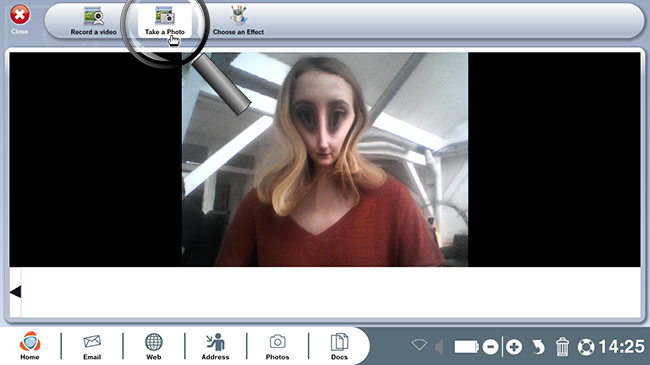Zoom in with the plus button

click(x=514, y=347)
